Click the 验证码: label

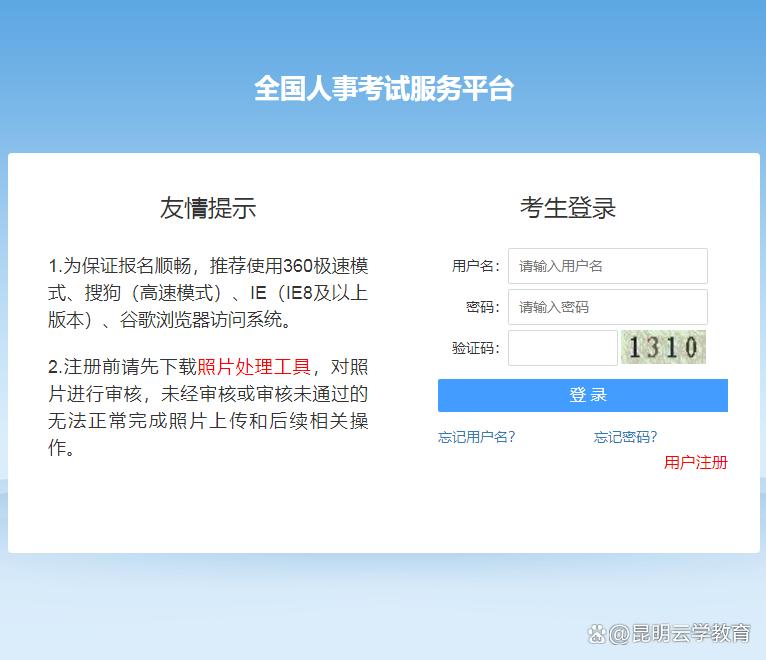coord(476,348)
